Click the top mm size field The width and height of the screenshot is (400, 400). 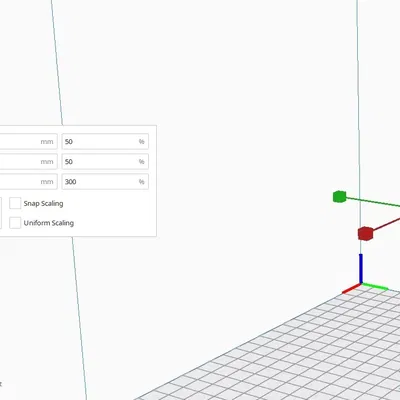[28, 142]
